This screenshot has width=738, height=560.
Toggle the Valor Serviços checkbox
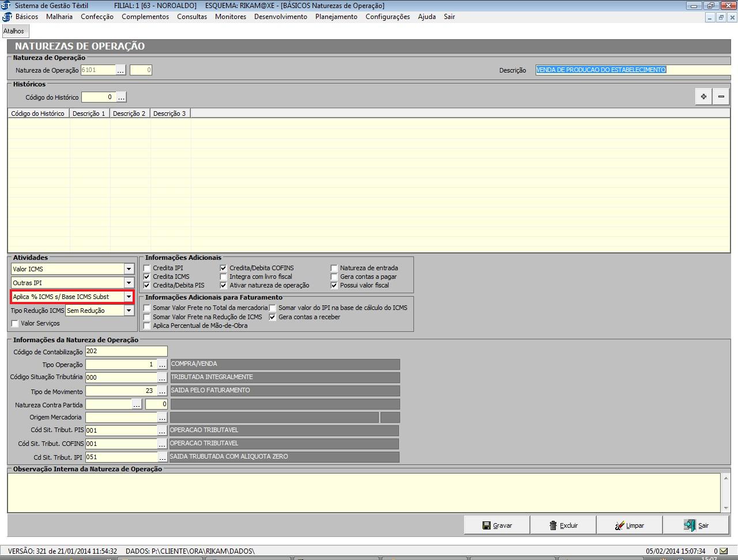pos(16,324)
